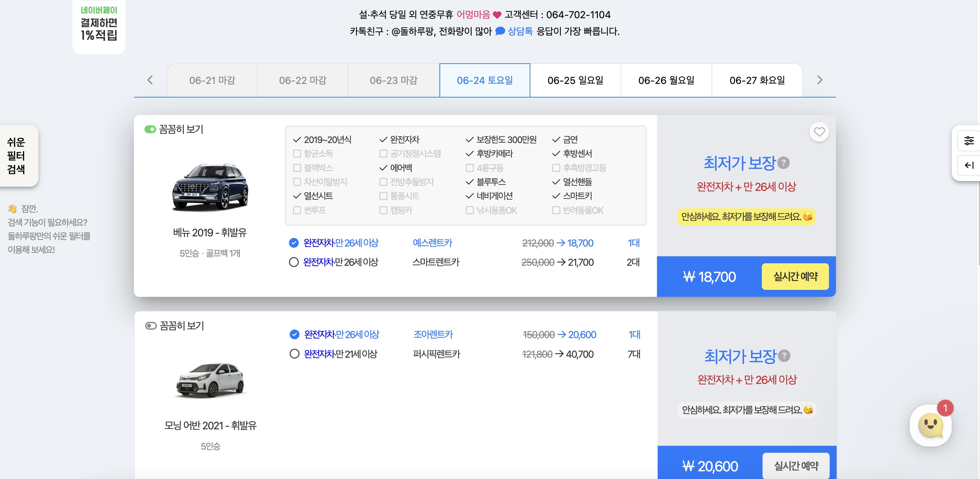Switch to 06-25 일요일 tab
Viewport: 980px width, 479px height.
pyautogui.click(x=575, y=80)
